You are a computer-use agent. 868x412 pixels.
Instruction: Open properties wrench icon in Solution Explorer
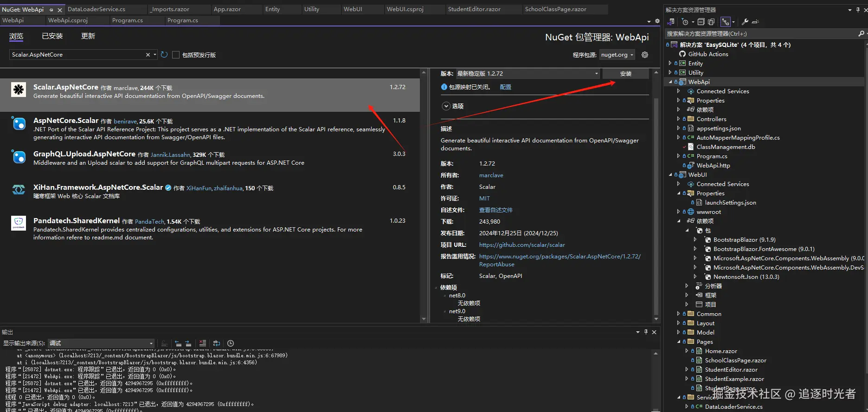point(745,22)
